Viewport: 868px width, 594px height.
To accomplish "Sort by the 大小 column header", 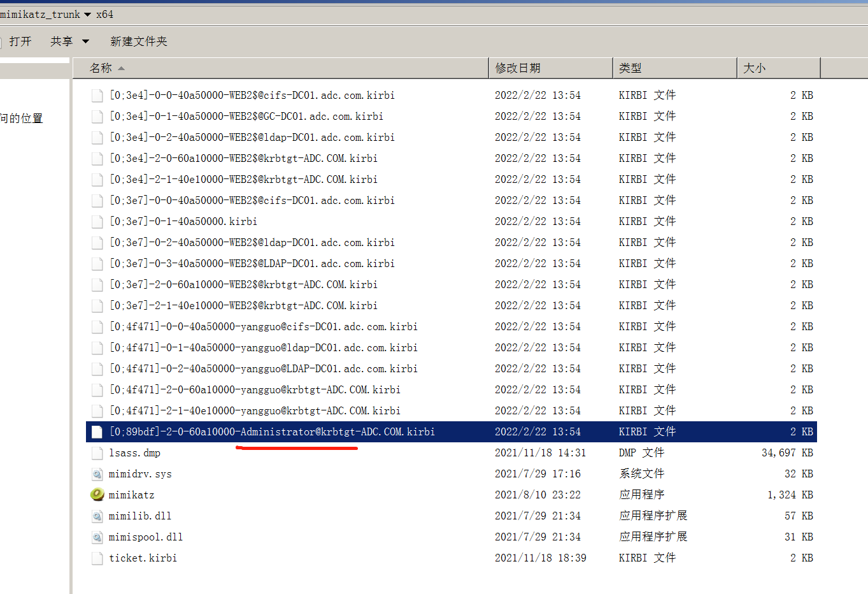I will [779, 68].
